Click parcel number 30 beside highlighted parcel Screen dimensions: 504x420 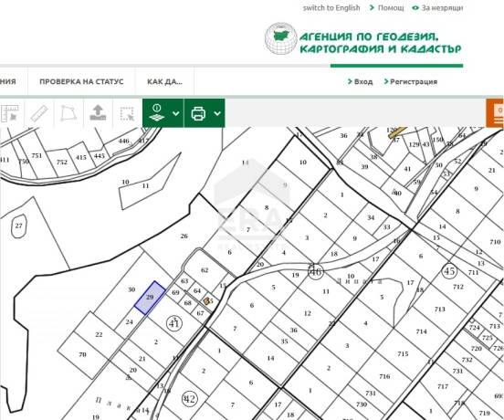coord(131,289)
